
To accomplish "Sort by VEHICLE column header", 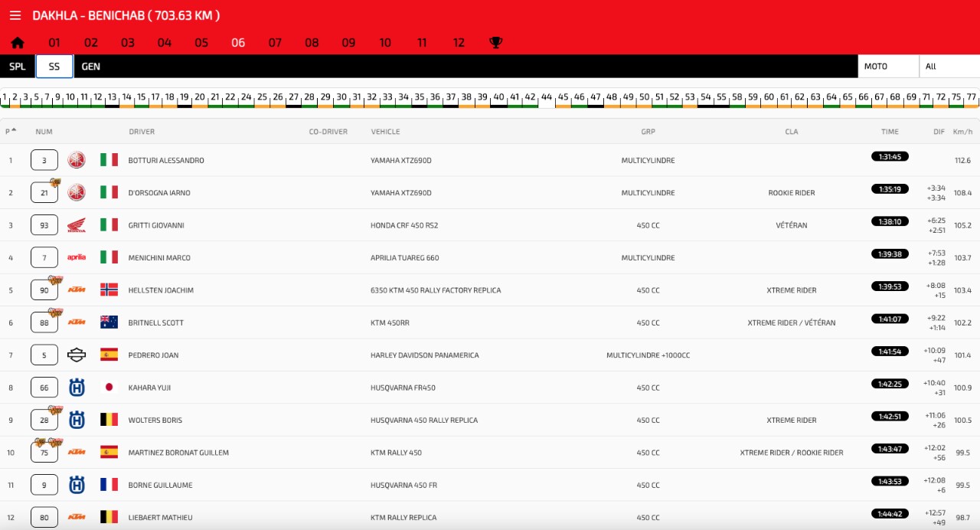I will [385, 132].
